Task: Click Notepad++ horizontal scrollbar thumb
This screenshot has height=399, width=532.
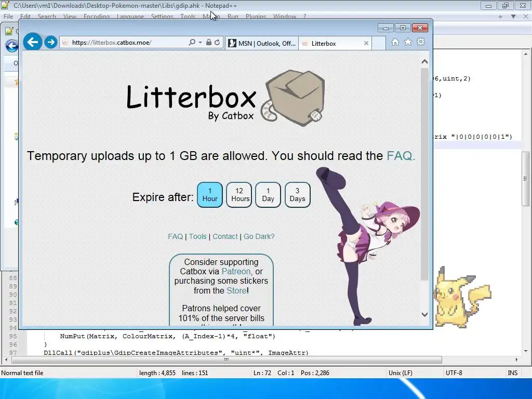Action: 227,360
